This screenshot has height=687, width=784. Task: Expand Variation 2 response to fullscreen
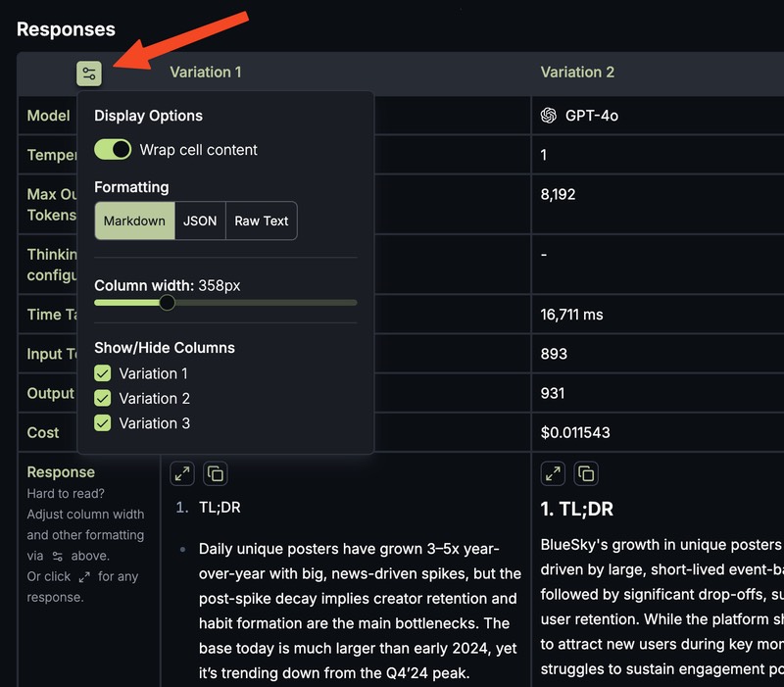point(552,473)
